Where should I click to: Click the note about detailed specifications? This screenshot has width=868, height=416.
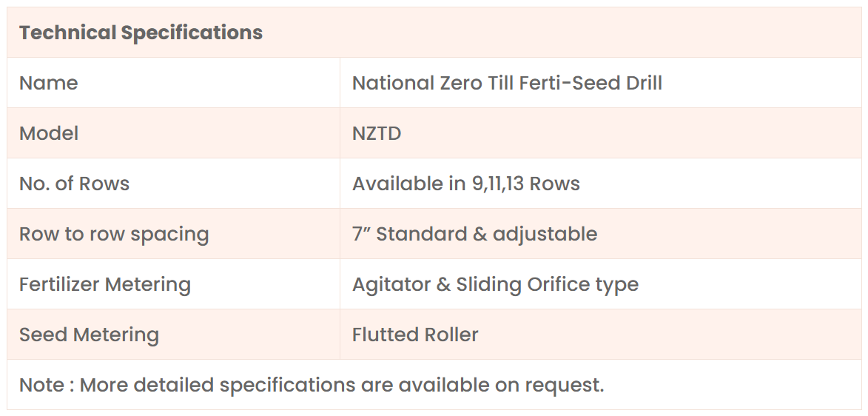point(312,385)
